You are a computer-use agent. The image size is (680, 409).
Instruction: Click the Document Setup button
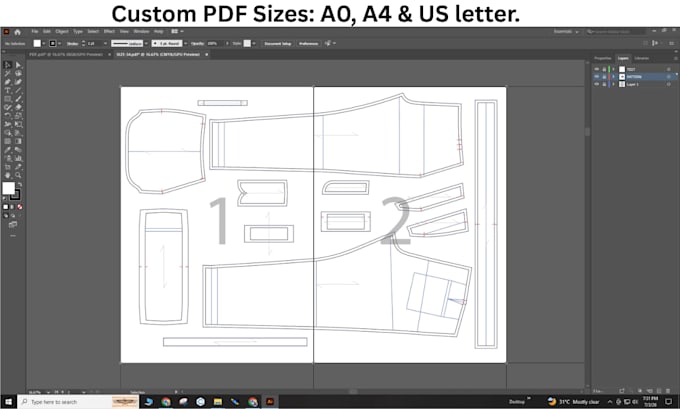278,43
